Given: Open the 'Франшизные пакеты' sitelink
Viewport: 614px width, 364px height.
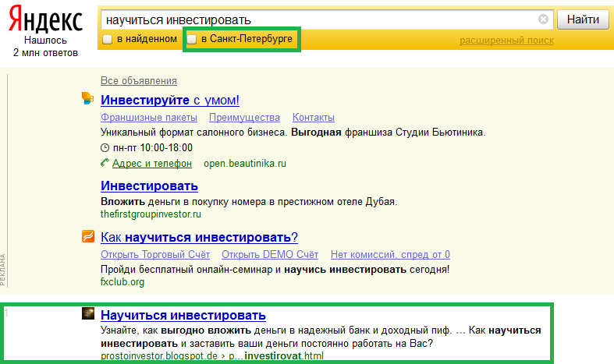Looking at the screenshot, I should (x=149, y=118).
